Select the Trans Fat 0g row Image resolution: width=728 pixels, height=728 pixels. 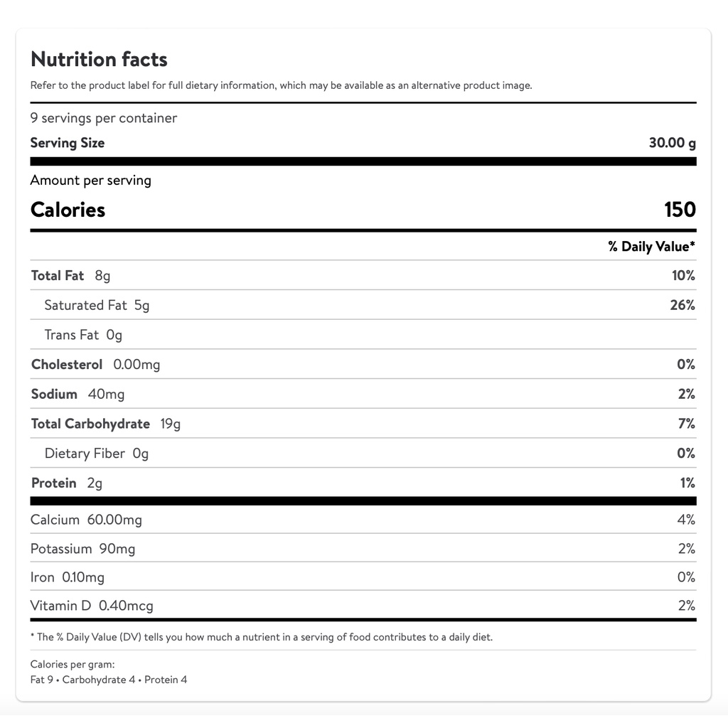tap(83, 335)
